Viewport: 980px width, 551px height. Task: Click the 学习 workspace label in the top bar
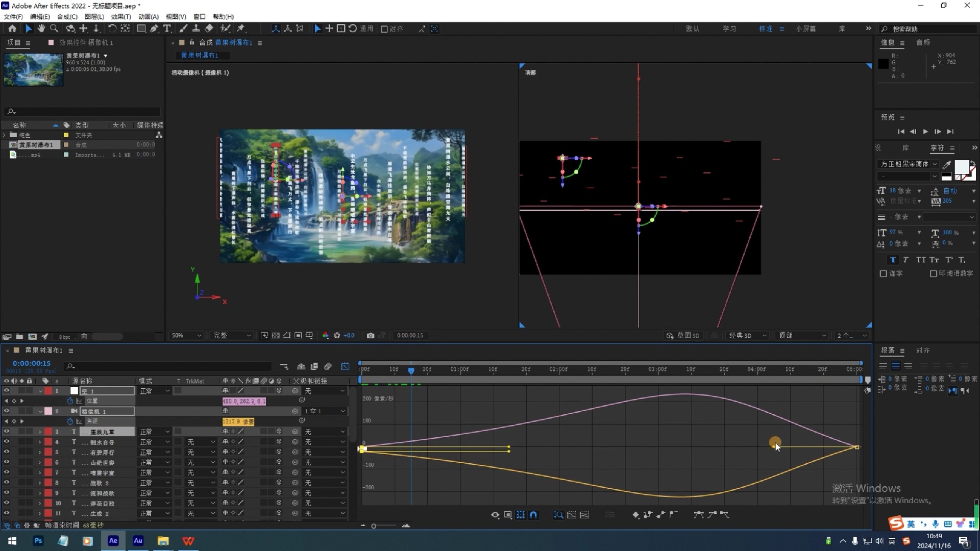coord(729,29)
